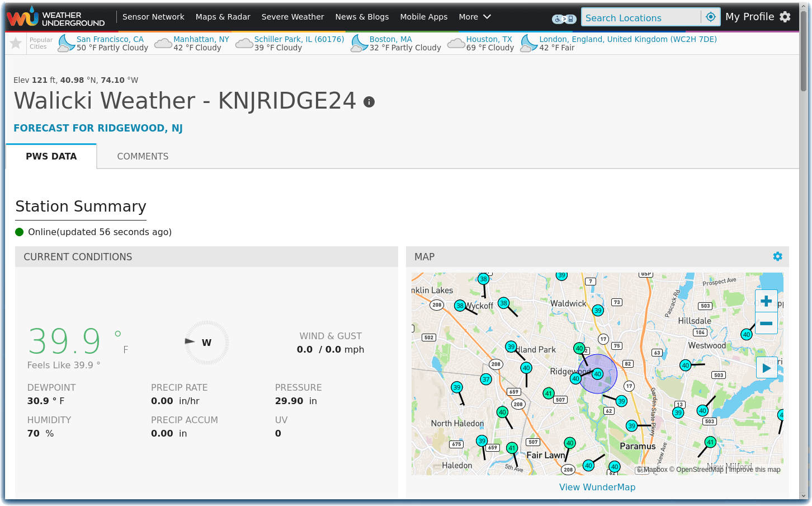
Task: Click Boston's partly cloudy moon icon
Action: (x=359, y=43)
